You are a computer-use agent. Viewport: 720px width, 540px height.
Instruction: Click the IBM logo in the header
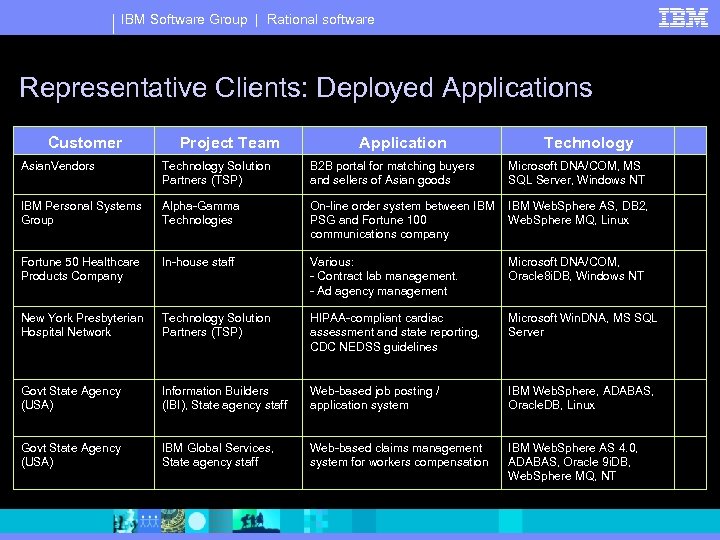(683, 17)
